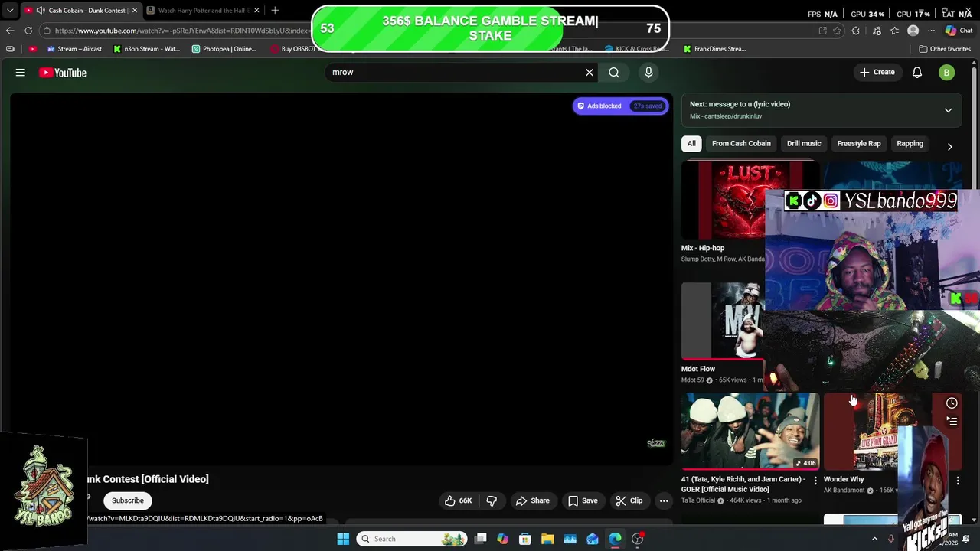Viewport: 980px width, 551px height.
Task: Click the Ads blocked badge
Action: click(x=619, y=106)
